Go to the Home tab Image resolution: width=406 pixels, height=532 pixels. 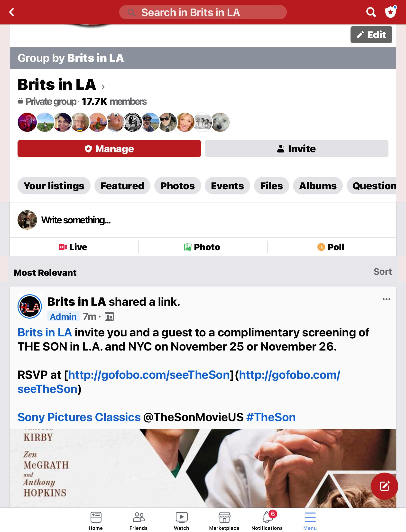coord(96,520)
